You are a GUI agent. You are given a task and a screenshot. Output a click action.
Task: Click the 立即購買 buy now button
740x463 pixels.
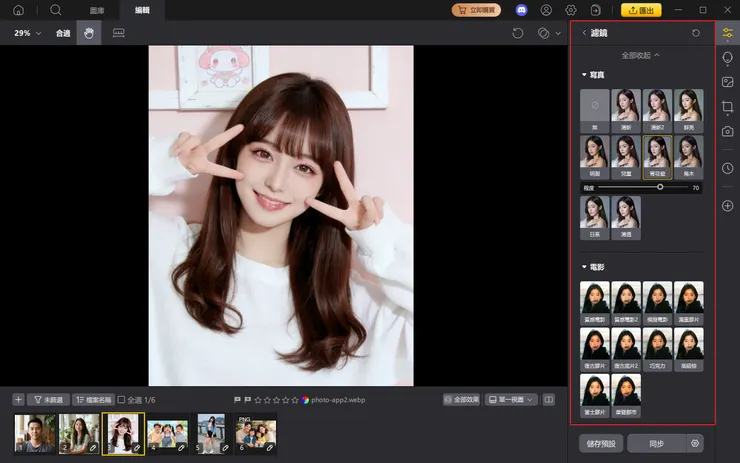pyautogui.click(x=476, y=10)
